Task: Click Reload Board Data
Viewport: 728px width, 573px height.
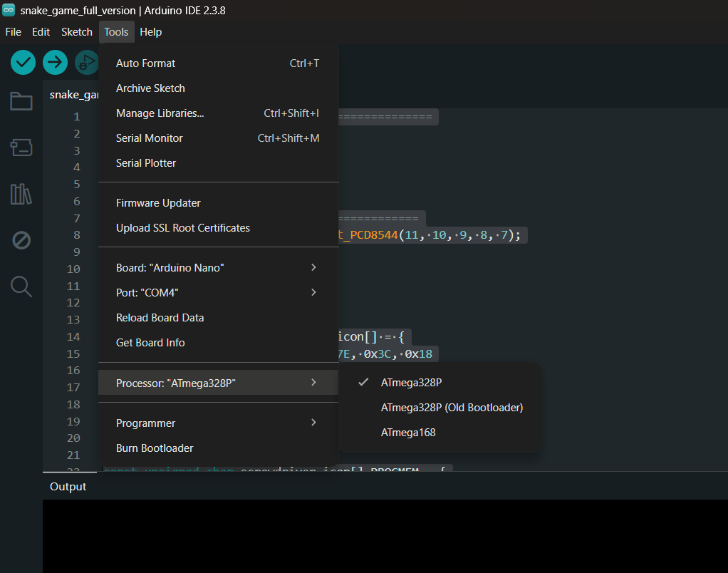Action: click(x=218, y=318)
